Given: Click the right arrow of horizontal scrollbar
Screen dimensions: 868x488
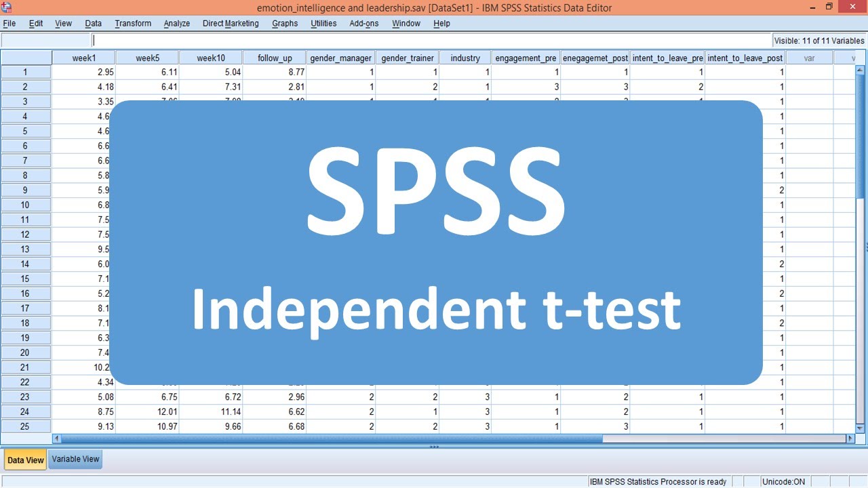Looking at the screenshot, I should click(x=851, y=439).
